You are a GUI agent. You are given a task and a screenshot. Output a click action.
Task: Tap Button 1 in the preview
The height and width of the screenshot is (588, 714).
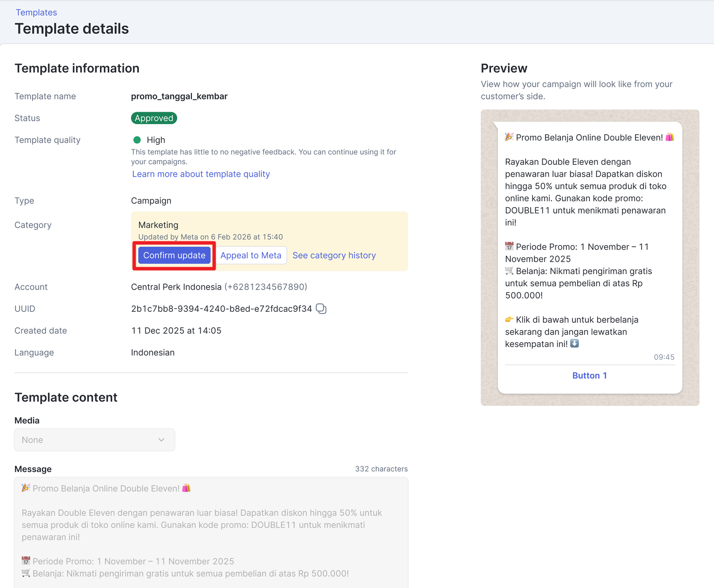pos(589,375)
